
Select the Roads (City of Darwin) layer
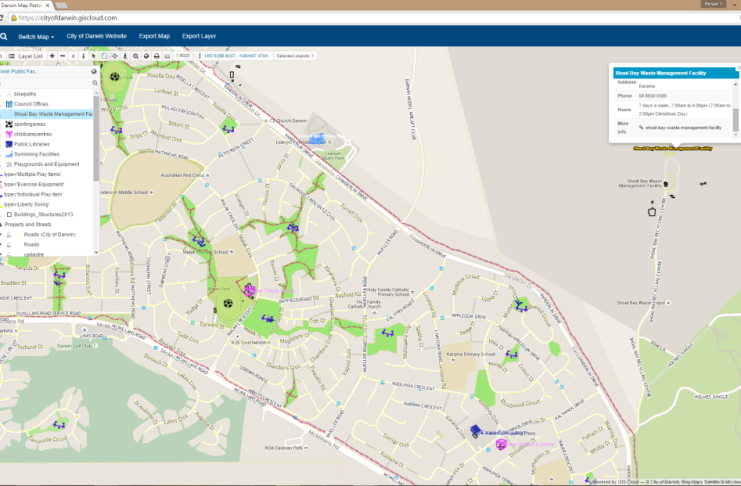tap(50, 234)
